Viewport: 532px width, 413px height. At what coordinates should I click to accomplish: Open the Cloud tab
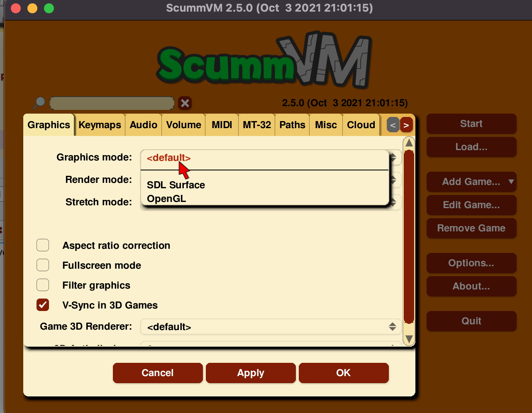(361, 125)
